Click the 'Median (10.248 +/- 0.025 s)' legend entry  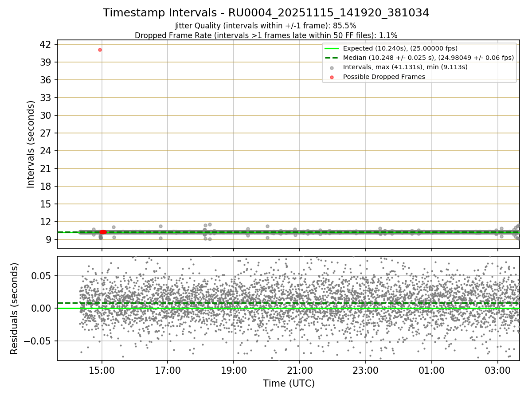428,58
